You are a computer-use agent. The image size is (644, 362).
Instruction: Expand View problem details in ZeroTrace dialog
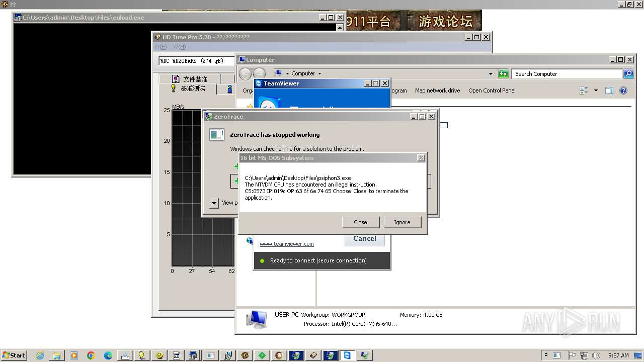[x=214, y=203]
